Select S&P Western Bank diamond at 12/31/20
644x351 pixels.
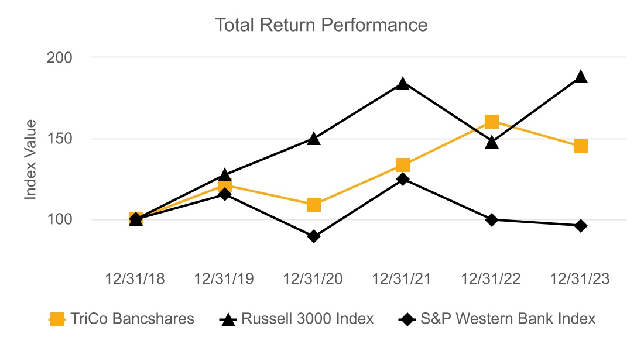pyautogui.click(x=314, y=236)
